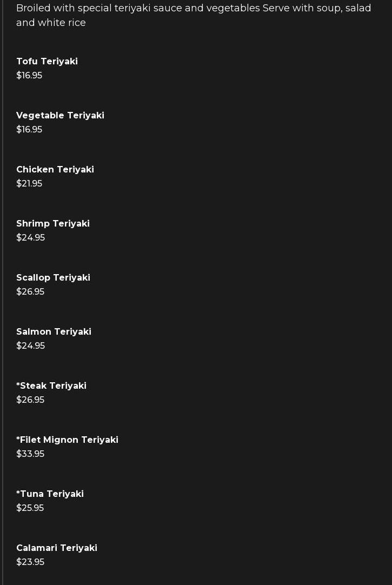This screenshot has height=585, width=392.
Task: Click the $33.95 Filet Mignon price
Action: click(x=30, y=454)
